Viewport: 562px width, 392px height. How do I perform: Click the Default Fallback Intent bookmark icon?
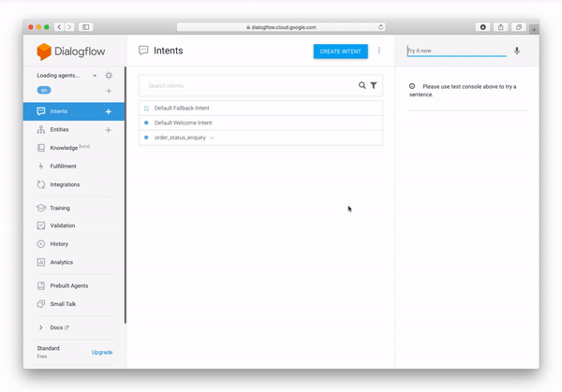(146, 109)
